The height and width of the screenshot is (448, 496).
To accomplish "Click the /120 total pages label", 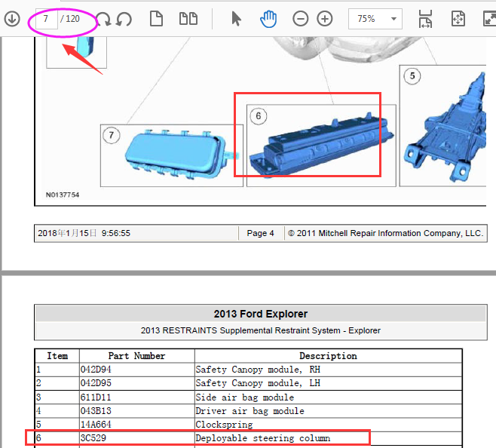I will pyautogui.click(x=70, y=19).
